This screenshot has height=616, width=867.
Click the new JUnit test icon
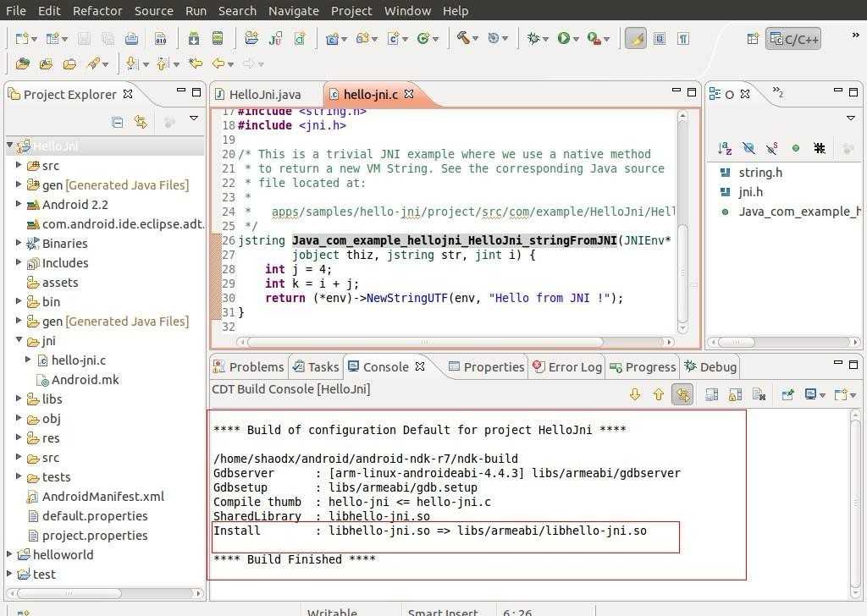tap(275, 39)
